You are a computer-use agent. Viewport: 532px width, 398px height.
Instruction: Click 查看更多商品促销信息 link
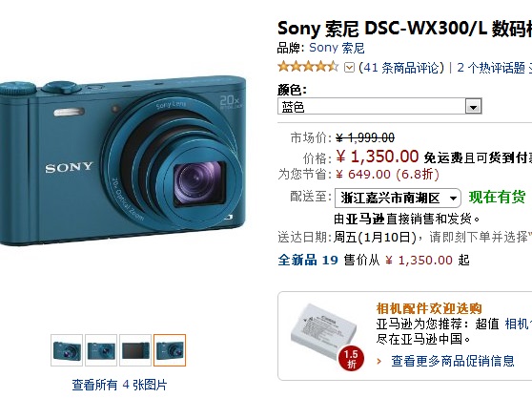pos(453,361)
